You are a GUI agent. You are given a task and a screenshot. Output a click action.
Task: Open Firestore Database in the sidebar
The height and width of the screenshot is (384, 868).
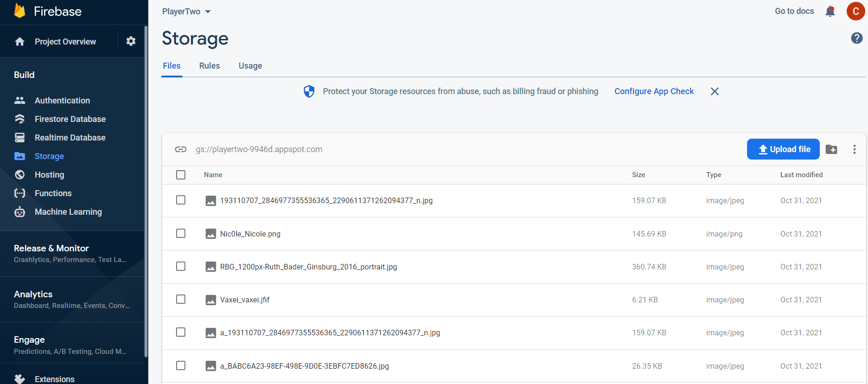[x=70, y=119]
